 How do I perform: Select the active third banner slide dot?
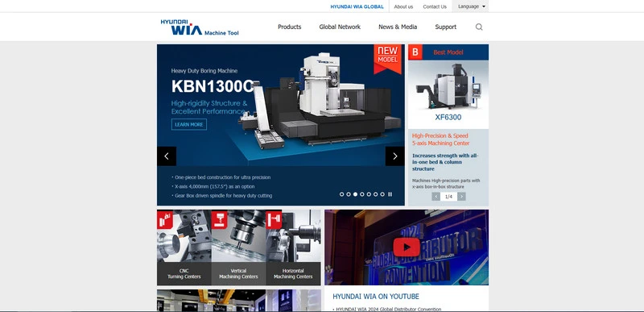pos(355,194)
